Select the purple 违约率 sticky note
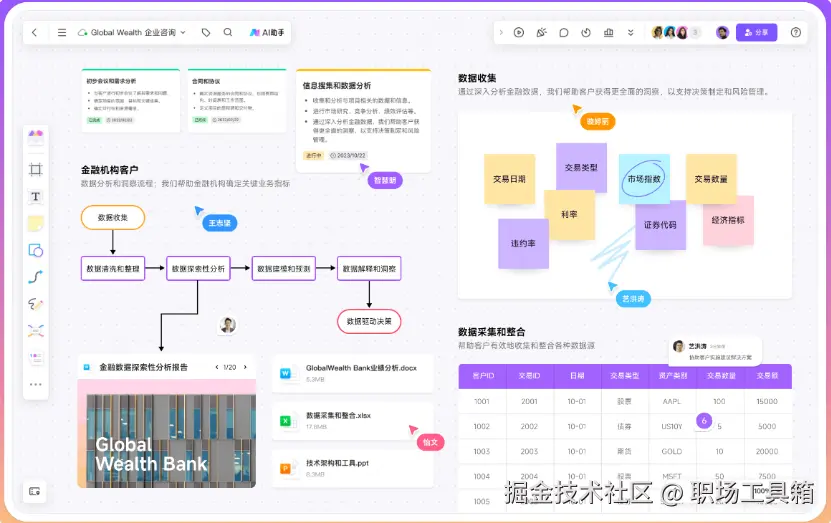This screenshot has width=831, height=523. coord(523,244)
